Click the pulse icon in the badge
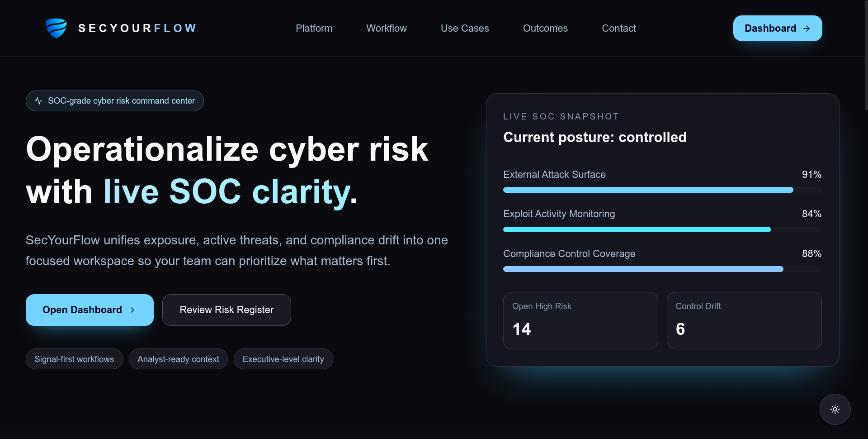The height and width of the screenshot is (439, 868). click(38, 100)
